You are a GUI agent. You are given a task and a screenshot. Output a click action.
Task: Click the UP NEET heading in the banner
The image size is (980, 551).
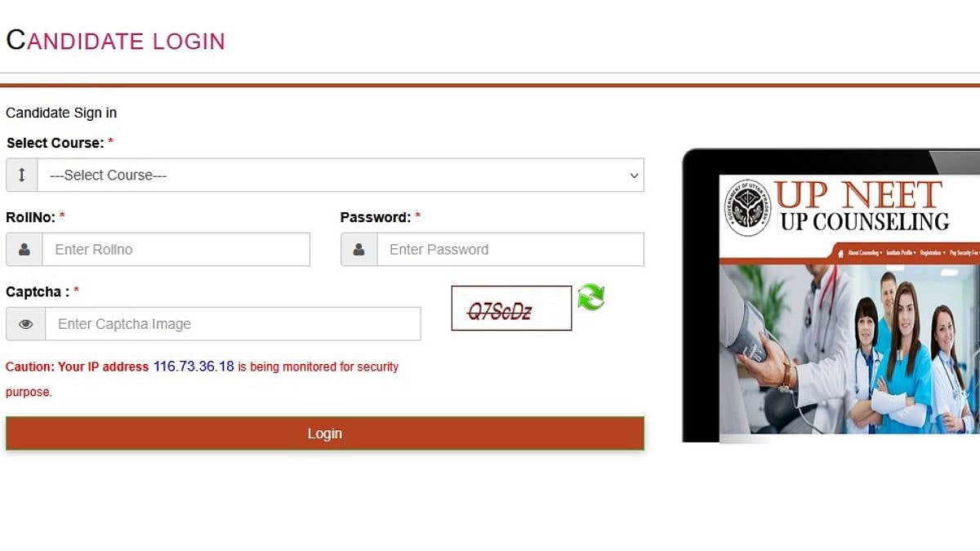[x=858, y=194]
